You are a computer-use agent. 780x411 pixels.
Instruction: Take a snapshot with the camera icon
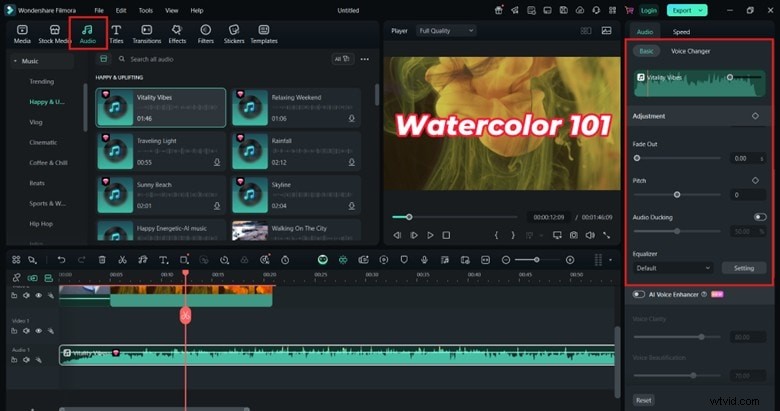574,235
